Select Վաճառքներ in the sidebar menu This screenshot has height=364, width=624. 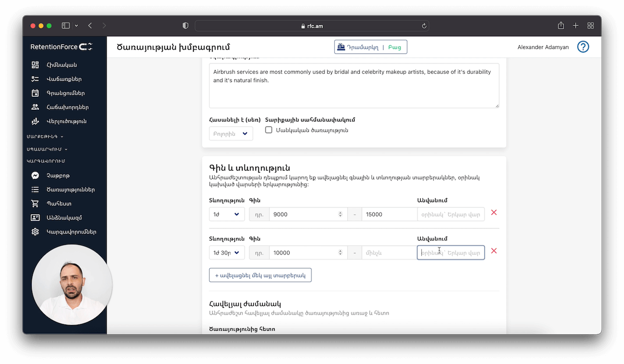[x=64, y=79]
